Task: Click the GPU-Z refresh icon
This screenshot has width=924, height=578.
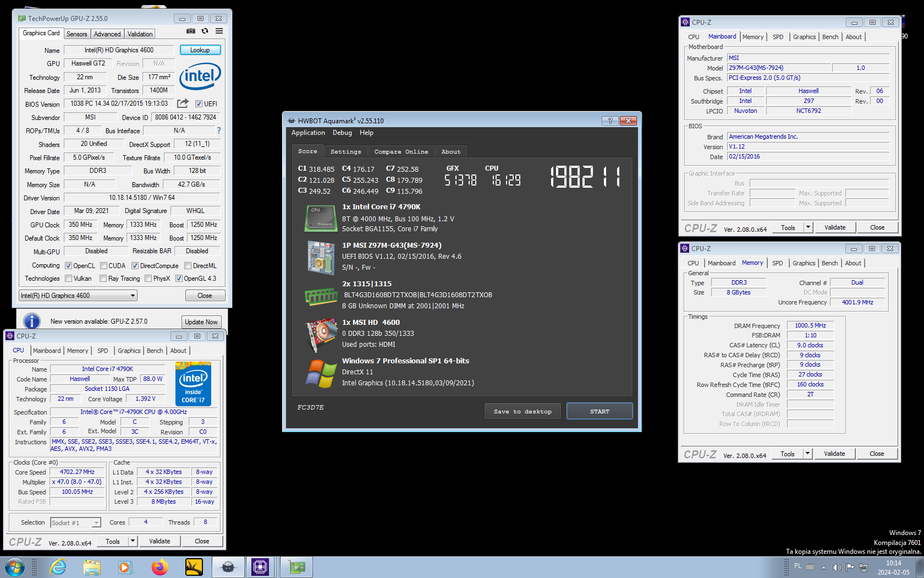Action: click(x=205, y=31)
